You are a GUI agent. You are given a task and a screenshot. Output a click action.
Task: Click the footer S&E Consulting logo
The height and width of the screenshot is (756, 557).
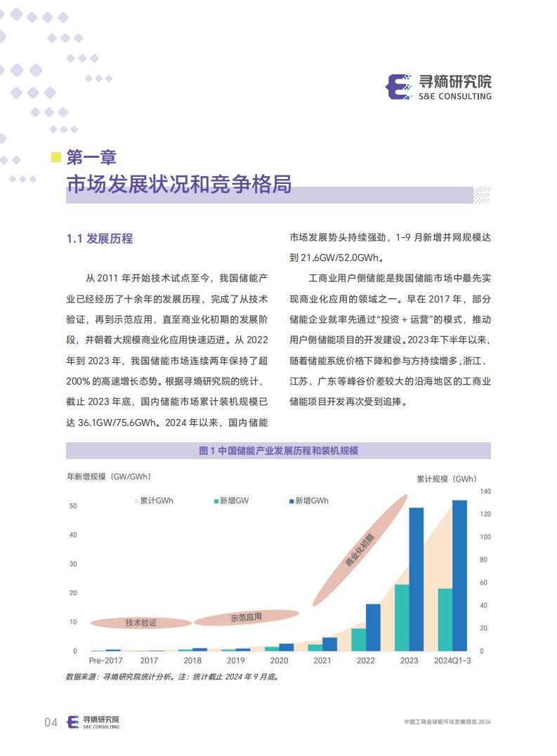[x=93, y=722]
